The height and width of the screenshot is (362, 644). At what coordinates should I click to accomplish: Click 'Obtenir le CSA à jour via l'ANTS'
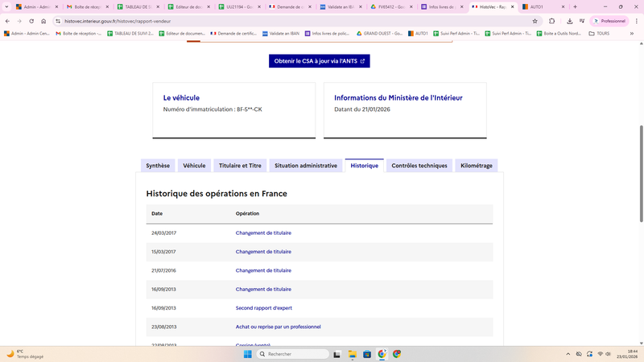pyautogui.click(x=319, y=61)
